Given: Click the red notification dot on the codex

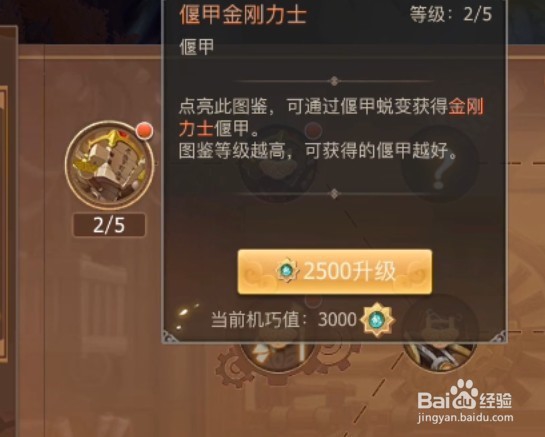Looking at the screenshot, I should click(x=145, y=131).
